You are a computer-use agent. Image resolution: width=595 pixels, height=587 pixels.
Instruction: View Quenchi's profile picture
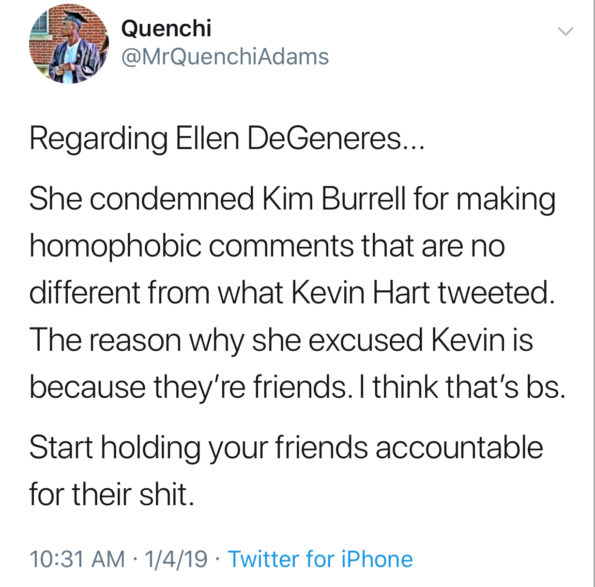click(x=69, y=44)
